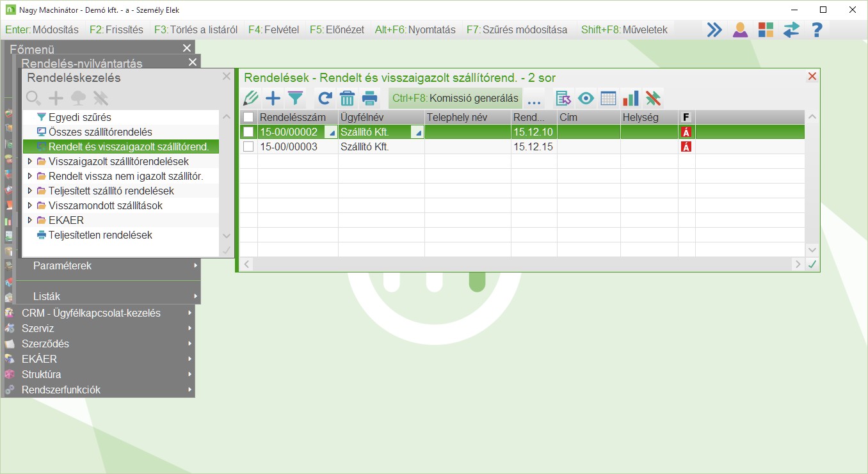Expand the Teljesített szállító rendelések folder

coord(30,191)
